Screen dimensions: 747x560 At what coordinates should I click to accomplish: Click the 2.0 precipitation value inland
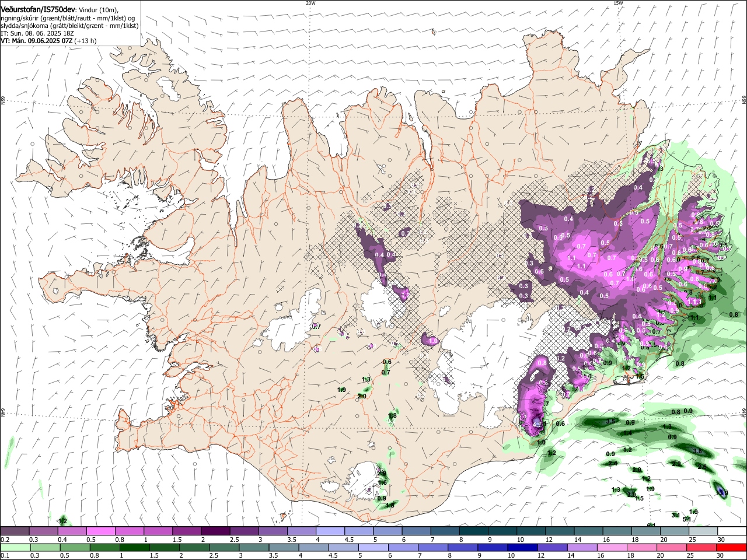(361, 396)
